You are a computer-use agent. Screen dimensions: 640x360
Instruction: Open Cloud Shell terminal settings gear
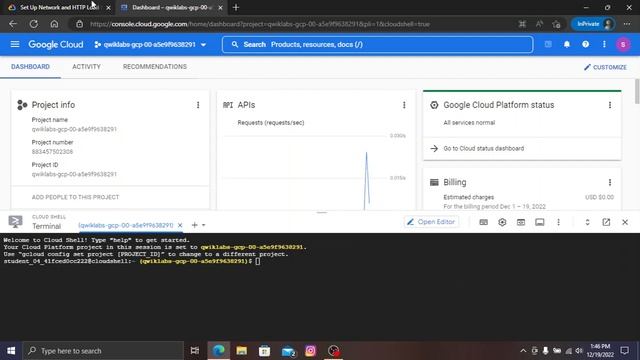pos(502,222)
